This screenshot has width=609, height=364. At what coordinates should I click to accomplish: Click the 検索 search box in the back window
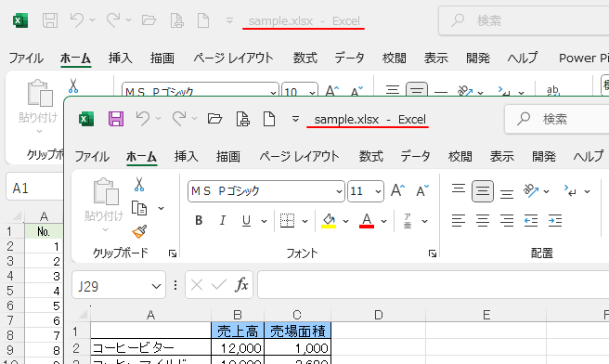click(x=524, y=20)
